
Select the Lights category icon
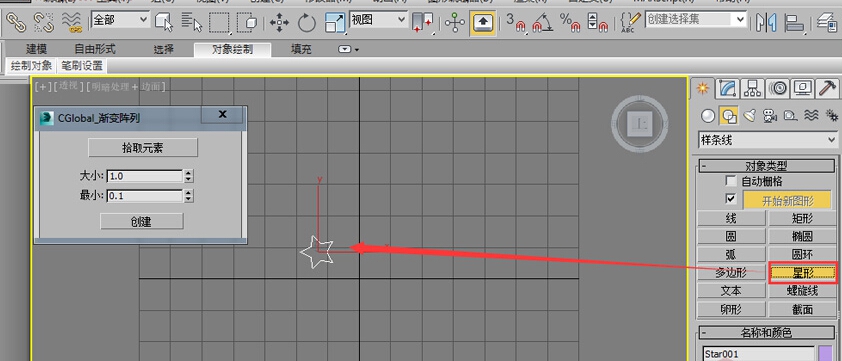pyautogui.click(x=750, y=115)
